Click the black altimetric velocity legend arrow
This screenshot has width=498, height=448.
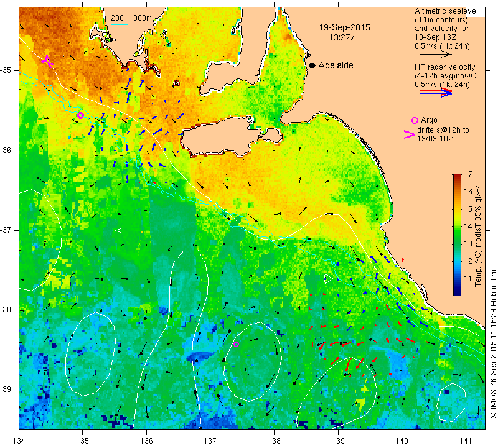tap(436, 55)
